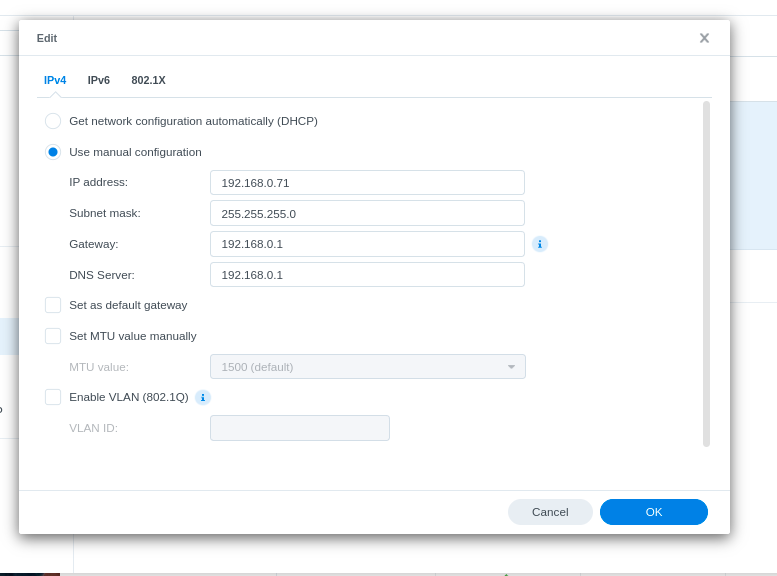Confirm settings with OK button
The image size is (777, 576).
pyautogui.click(x=654, y=512)
